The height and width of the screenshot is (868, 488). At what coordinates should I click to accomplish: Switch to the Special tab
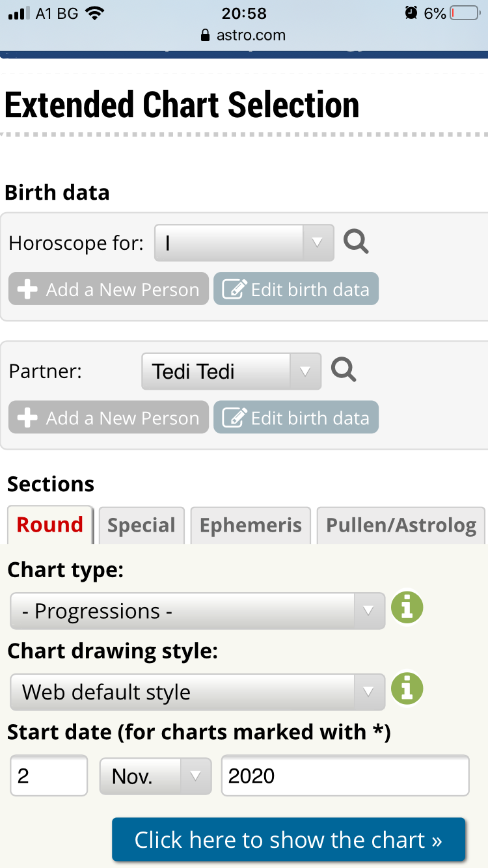(141, 525)
